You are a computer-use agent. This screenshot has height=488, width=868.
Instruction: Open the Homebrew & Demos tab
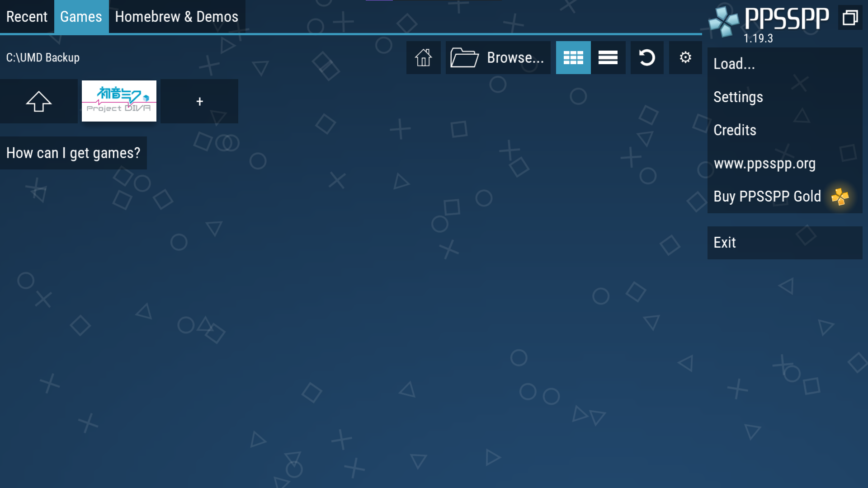[x=177, y=17]
